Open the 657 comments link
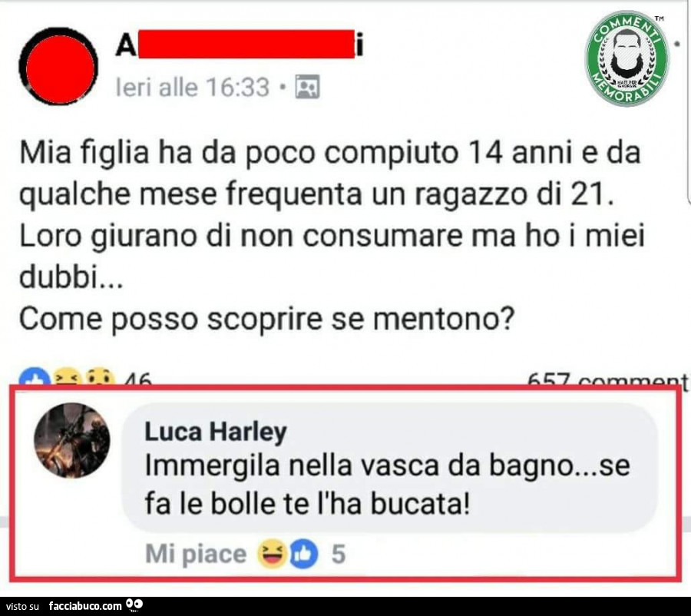Viewport: 691px width, 616px height. click(607, 380)
